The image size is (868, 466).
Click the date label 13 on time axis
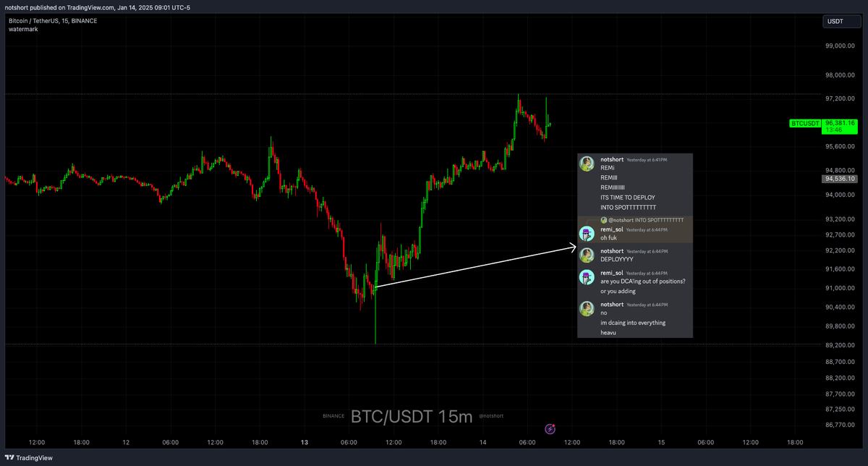point(305,442)
